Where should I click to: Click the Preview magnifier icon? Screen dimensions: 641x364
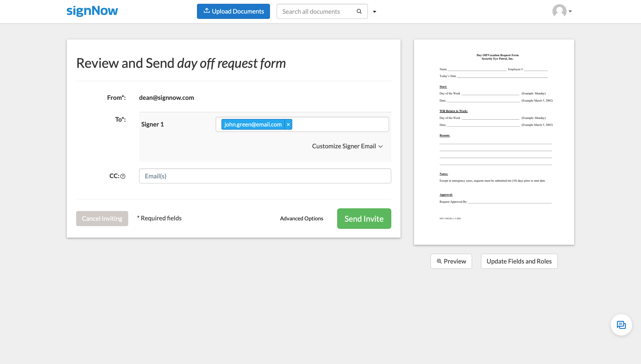(439, 261)
